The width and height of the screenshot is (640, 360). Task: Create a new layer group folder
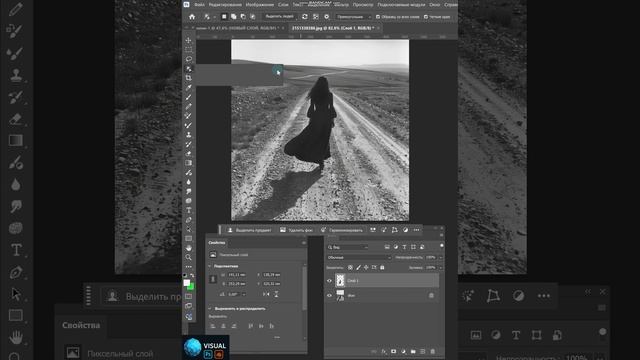tap(413, 351)
